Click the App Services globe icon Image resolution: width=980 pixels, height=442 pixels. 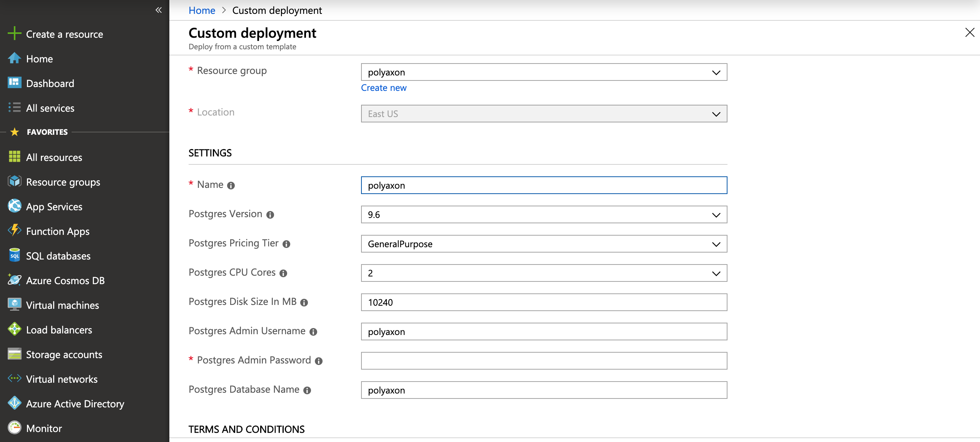coord(15,206)
